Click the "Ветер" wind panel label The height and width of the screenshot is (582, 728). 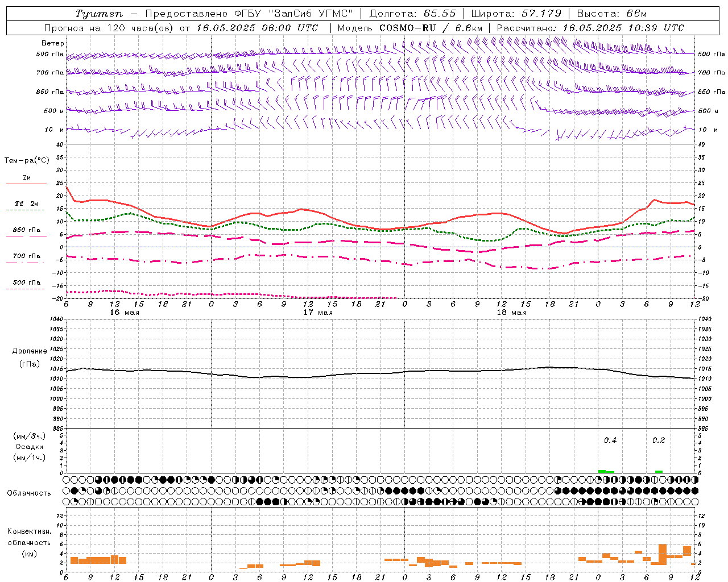(53, 43)
